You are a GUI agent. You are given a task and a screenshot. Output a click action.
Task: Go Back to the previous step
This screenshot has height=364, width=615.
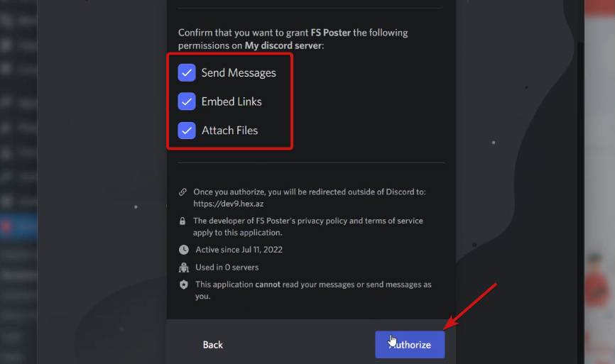click(212, 345)
